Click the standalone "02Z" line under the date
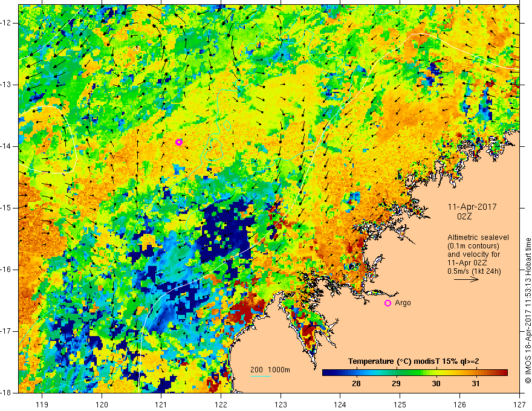 (x=464, y=216)
